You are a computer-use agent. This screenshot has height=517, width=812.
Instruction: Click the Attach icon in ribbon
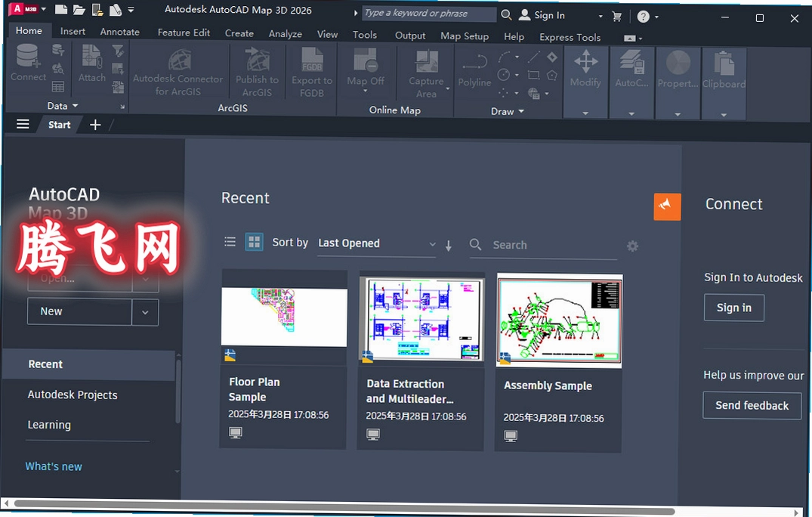(x=91, y=57)
